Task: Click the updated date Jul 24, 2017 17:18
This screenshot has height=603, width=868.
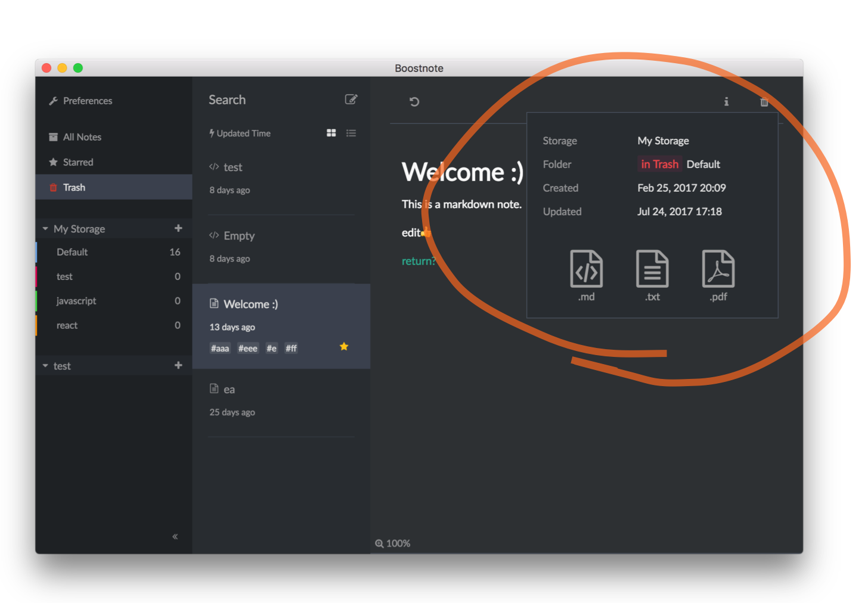Action: click(x=680, y=212)
